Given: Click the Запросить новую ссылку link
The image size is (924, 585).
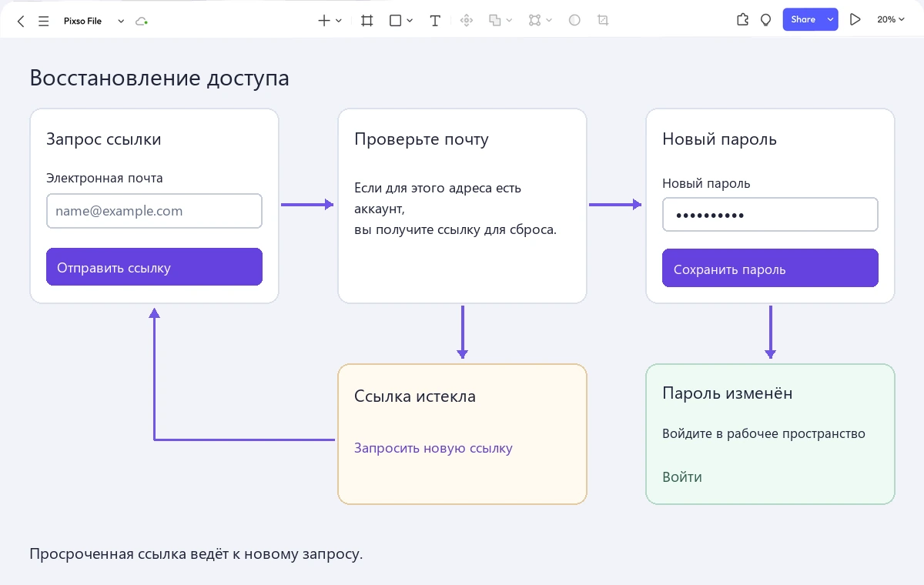Looking at the screenshot, I should tap(434, 448).
